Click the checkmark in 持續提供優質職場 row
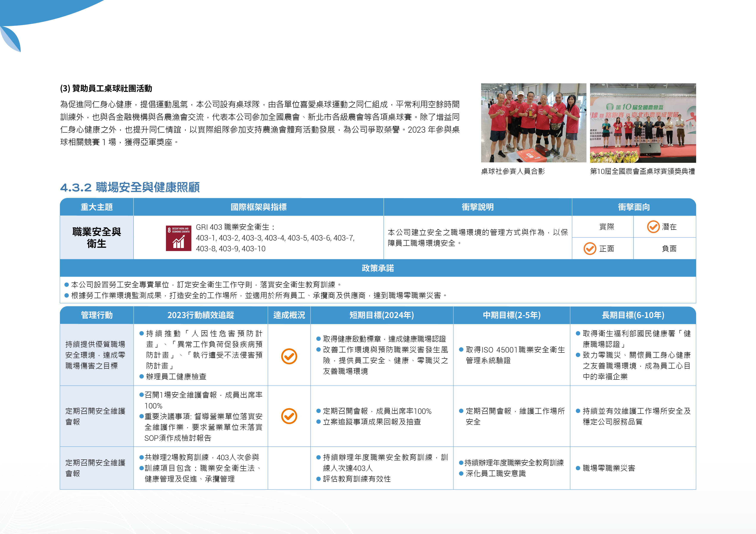This screenshot has height=534, width=756. (x=289, y=356)
